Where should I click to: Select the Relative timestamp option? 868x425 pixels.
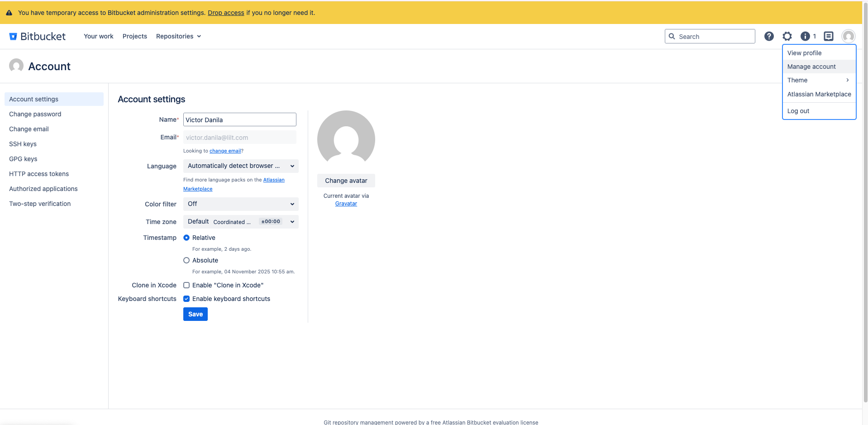point(186,238)
